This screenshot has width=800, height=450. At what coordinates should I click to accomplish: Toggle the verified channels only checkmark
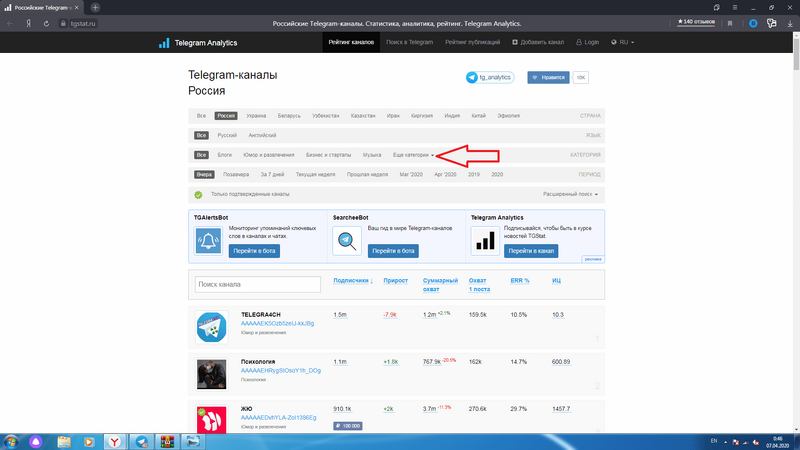point(199,194)
